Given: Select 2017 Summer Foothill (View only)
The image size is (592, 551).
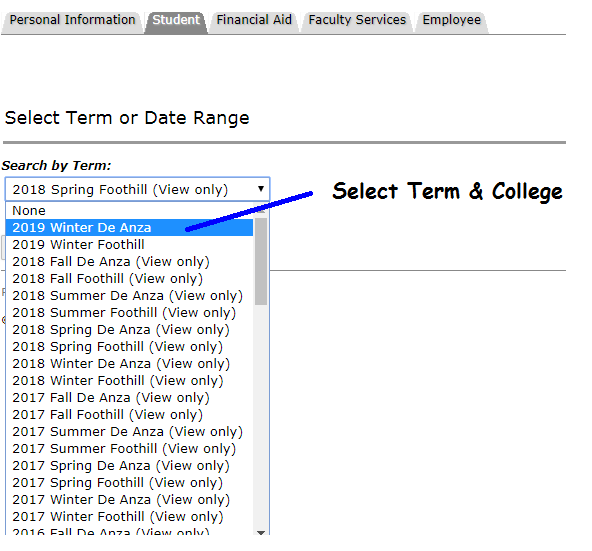Looking at the screenshot, I should click(x=129, y=448).
